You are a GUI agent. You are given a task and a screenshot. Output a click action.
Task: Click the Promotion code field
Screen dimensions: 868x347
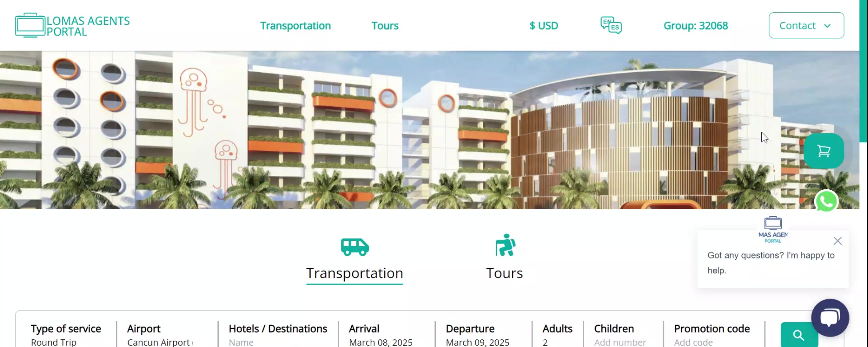coord(712,335)
